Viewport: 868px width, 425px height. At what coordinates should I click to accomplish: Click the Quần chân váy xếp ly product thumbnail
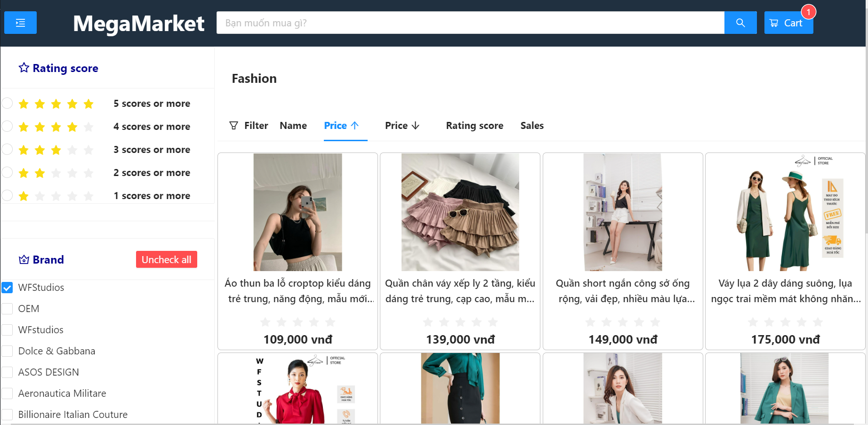[x=459, y=212]
